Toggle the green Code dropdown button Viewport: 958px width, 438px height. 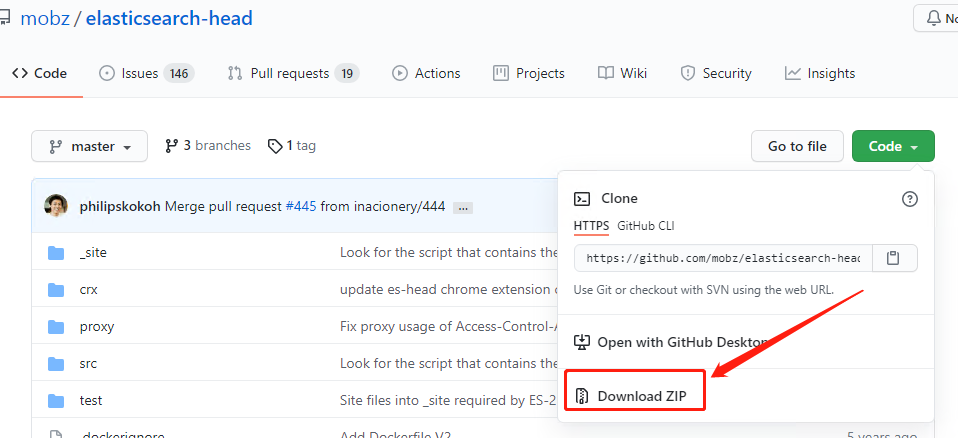[893, 146]
